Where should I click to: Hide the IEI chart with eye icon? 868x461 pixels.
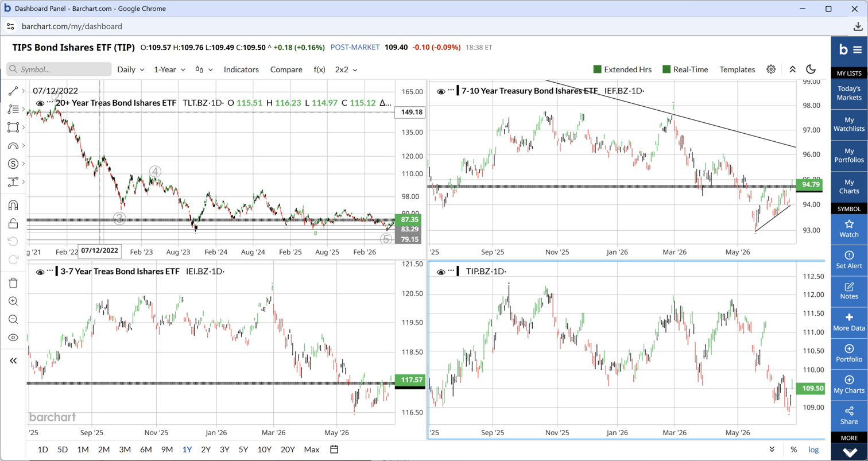click(40, 272)
